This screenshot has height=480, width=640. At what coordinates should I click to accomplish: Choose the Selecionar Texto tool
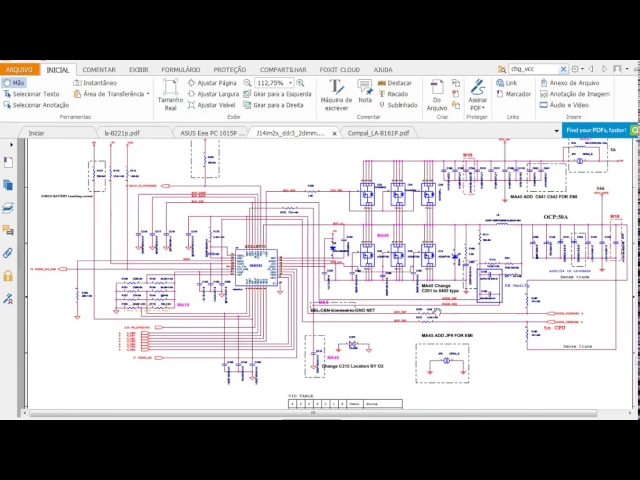coord(31,94)
